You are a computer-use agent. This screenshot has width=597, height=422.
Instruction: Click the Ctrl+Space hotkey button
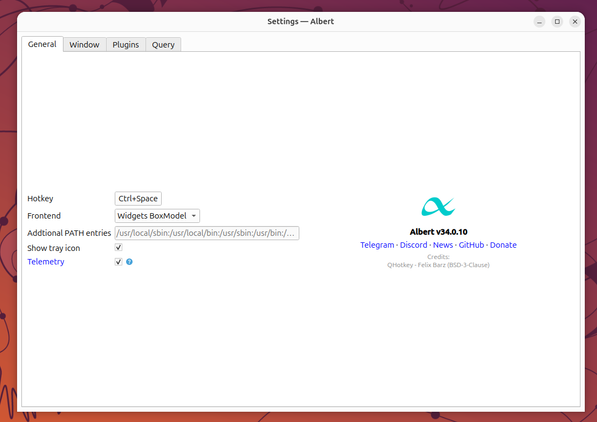(x=138, y=198)
